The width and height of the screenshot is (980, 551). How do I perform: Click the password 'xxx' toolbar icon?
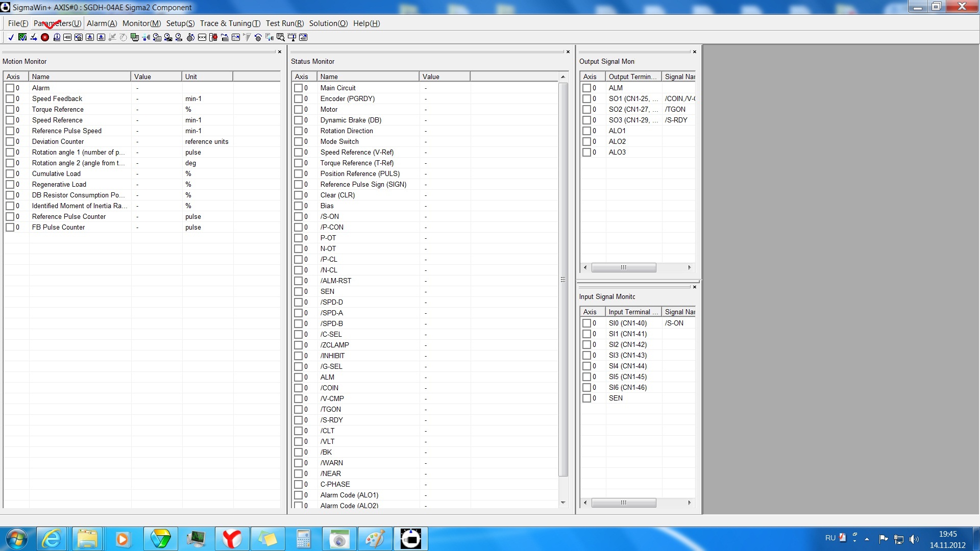pyautogui.click(x=202, y=37)
